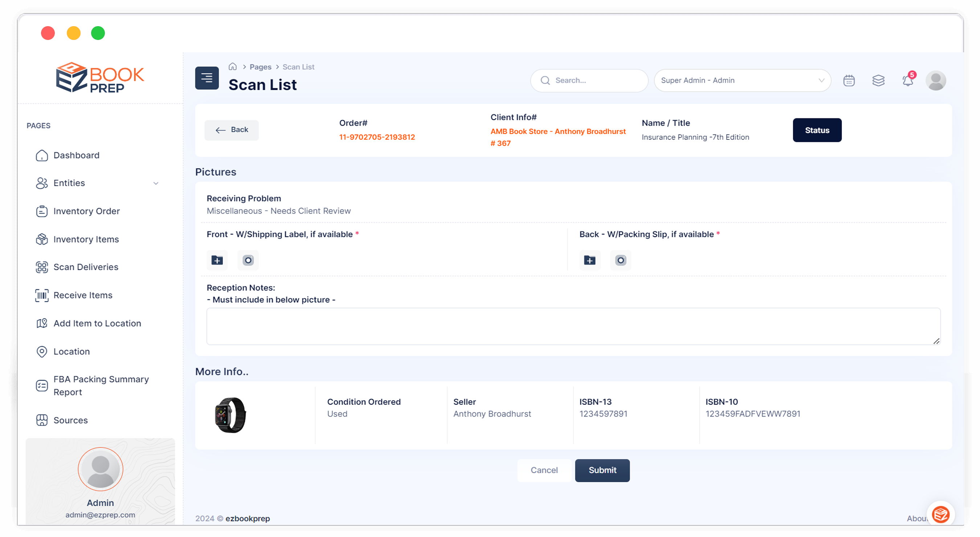Open Receive Items page
980x537 pixels.
(83, 295)
